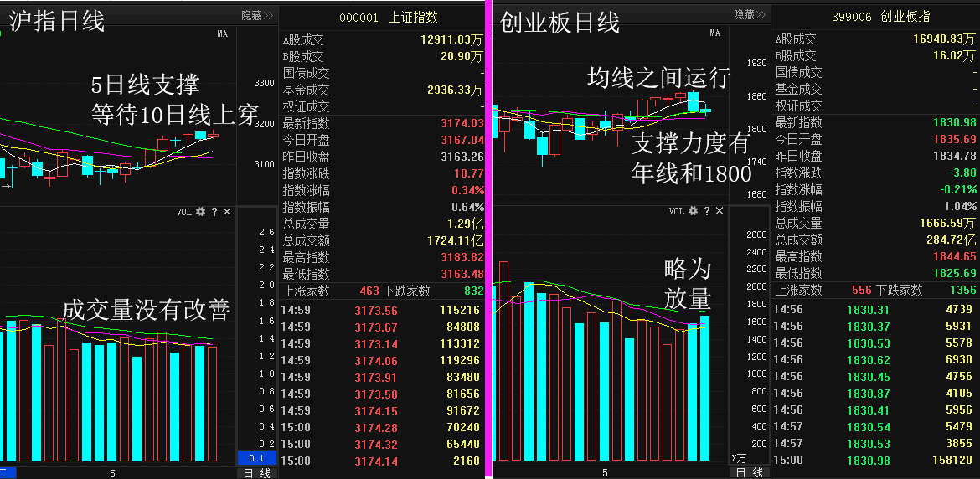Hide the 创业板指 info panel via 隐藏>>
This screenshot has width=980, height=479.
pyautogui.click(x=750, y=15)
